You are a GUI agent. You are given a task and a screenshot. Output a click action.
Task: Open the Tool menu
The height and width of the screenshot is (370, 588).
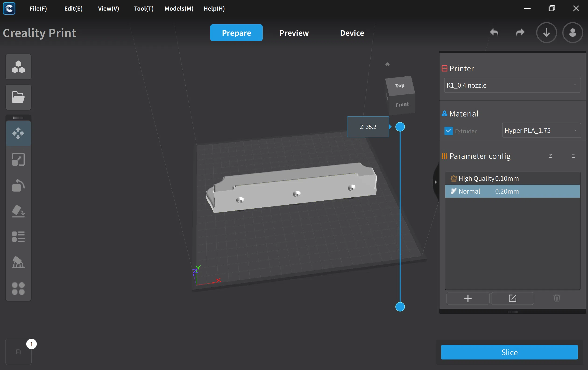144,9
